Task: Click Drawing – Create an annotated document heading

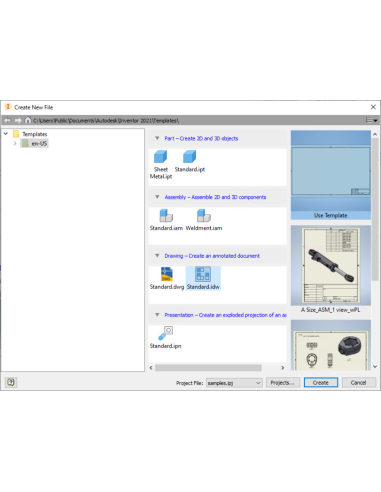Action: tap(212, 256)
